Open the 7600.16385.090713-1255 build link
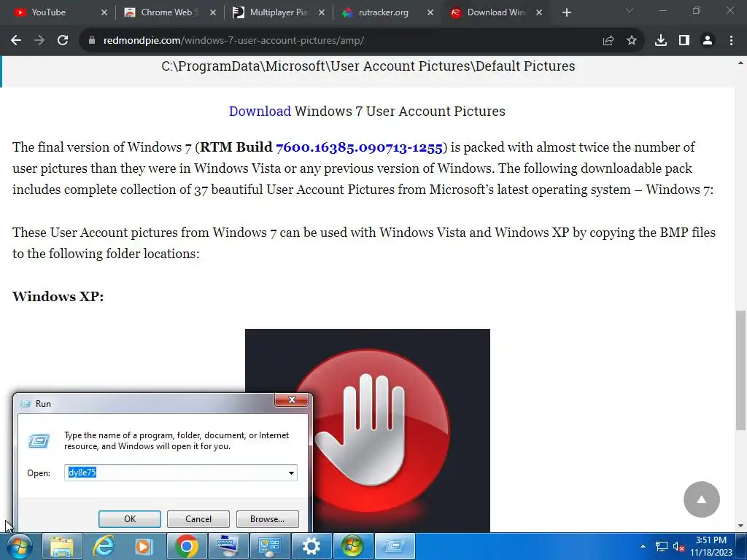This screenshot has height=560, width=747. 359,147
